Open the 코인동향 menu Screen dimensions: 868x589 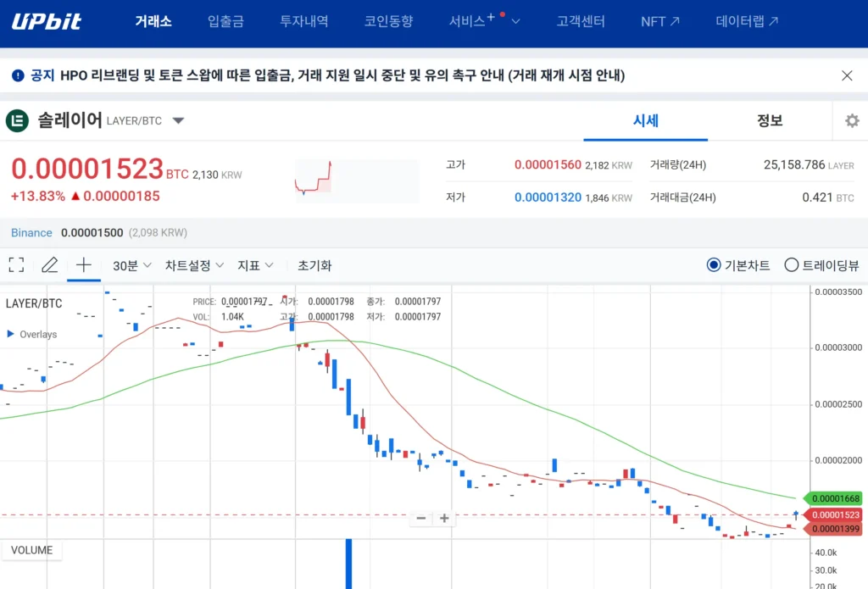point(388,22)
